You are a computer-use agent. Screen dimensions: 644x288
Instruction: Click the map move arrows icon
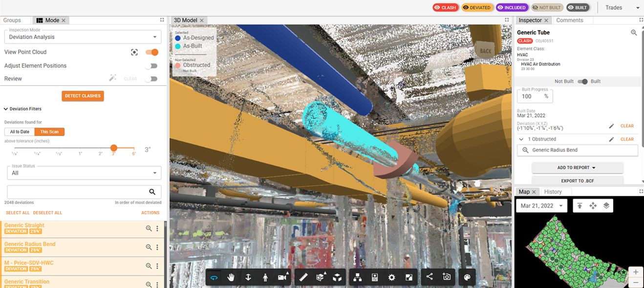[x=593, y=206]
